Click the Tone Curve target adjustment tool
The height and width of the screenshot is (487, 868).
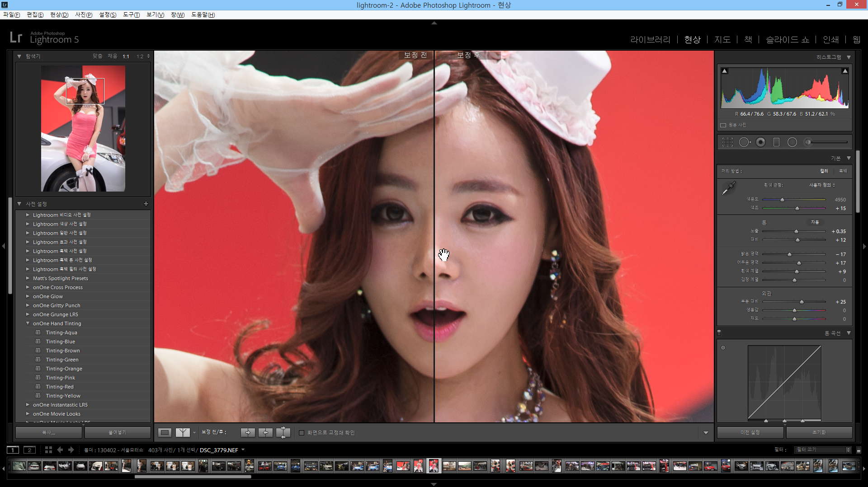(x=723, y=347)
